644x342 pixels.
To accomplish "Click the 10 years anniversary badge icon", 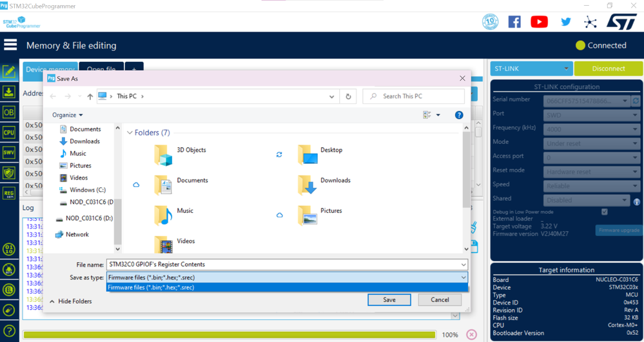I will [491, 22].
